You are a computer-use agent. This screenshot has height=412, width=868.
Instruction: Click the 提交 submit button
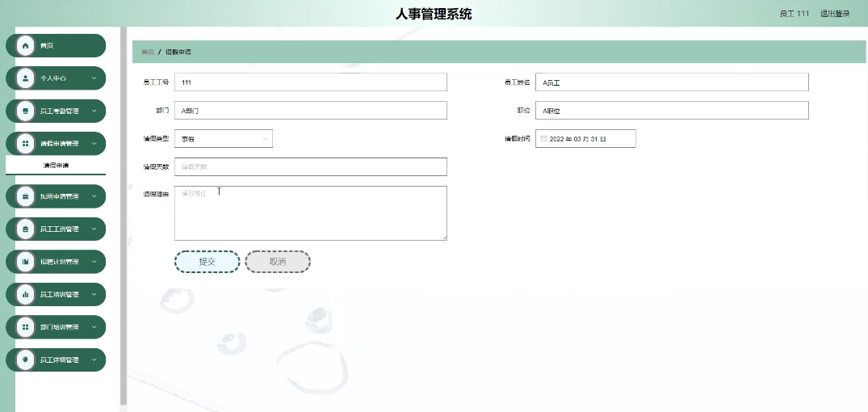pyautogui.click(x=207, y=262)
